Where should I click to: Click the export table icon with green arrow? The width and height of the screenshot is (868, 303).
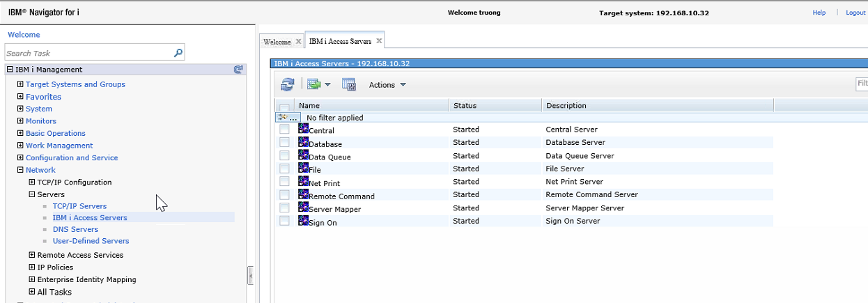point(314,84)
